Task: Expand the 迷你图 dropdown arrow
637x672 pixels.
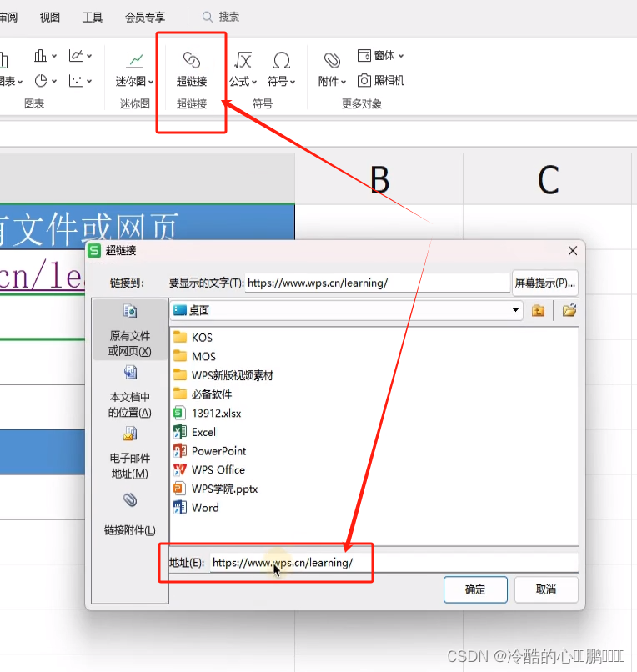Action: tap(150, 82)
